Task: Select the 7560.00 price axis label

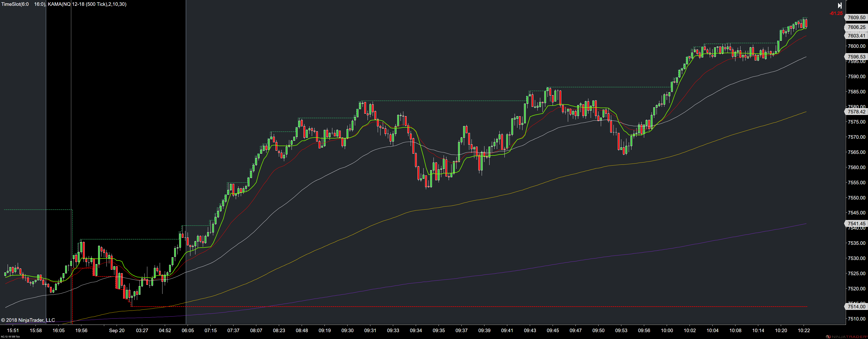Action: click(x=857, y=167)
